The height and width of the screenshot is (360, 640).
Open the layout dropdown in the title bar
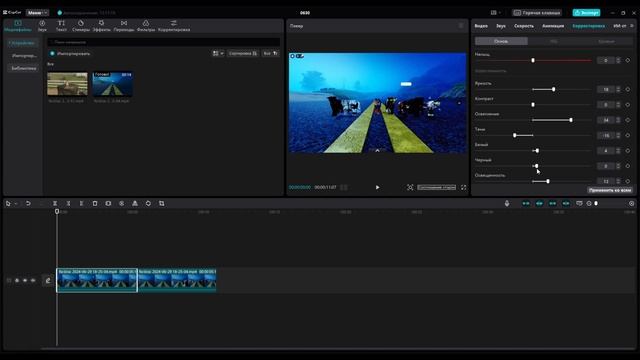click(x=496, y=13)
